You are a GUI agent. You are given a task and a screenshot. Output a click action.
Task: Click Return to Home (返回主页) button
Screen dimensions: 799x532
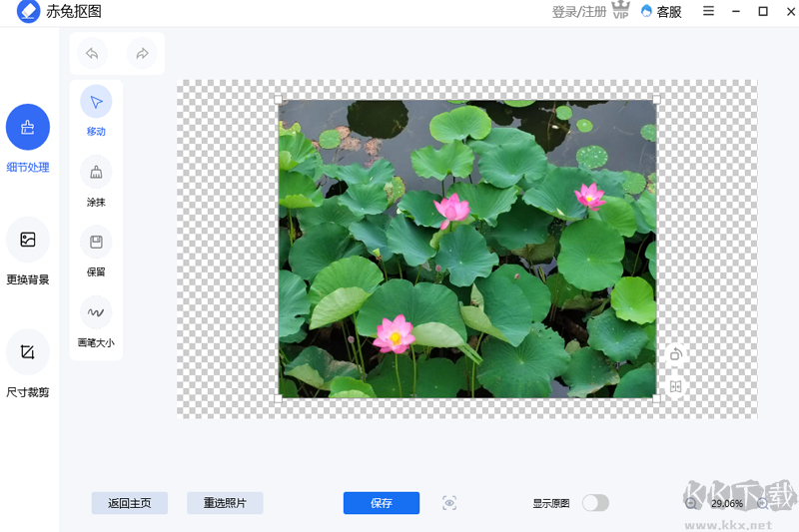[130, 503]
